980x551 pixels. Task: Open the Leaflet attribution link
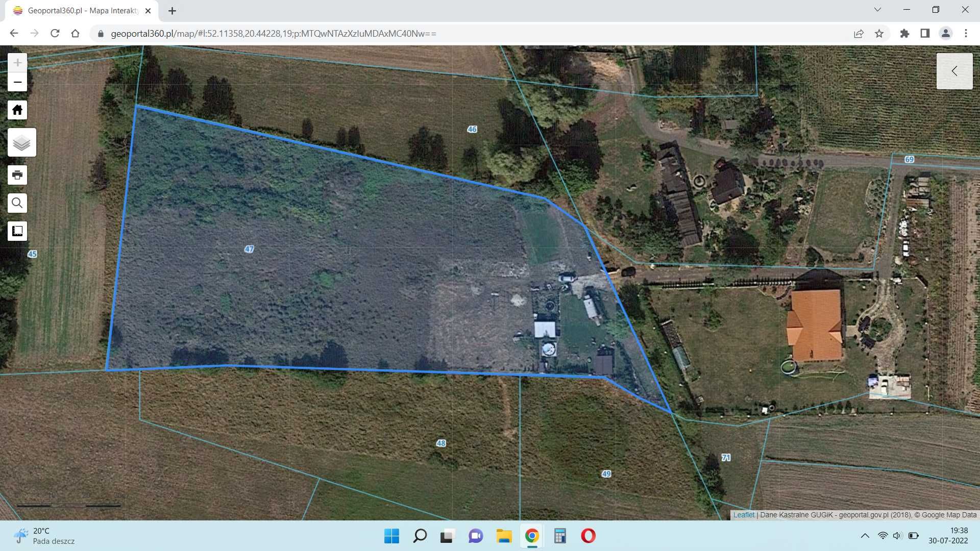(x=744, y=515)
